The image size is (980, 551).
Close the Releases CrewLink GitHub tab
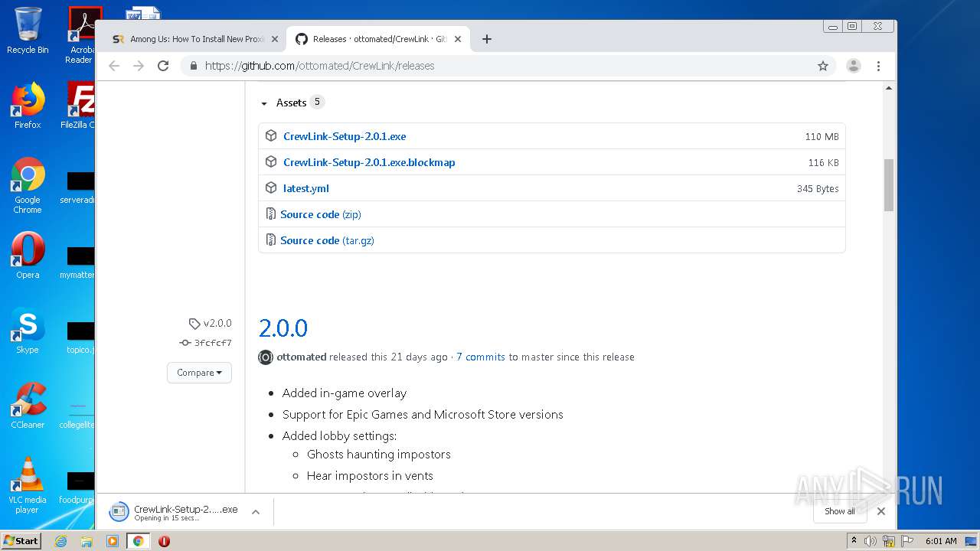point(458,39)
